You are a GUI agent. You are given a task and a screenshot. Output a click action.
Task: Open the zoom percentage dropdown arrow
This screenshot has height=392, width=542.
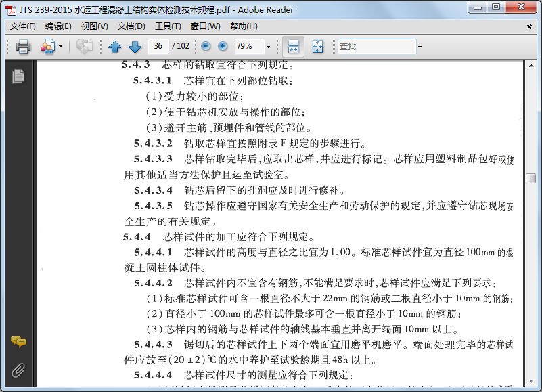coord(268,47)
